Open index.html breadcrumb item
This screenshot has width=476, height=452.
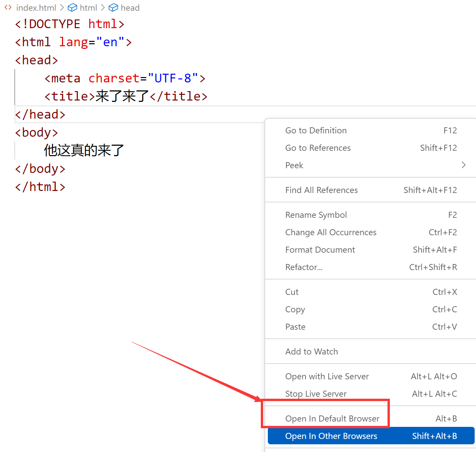(x=36, y=8)
